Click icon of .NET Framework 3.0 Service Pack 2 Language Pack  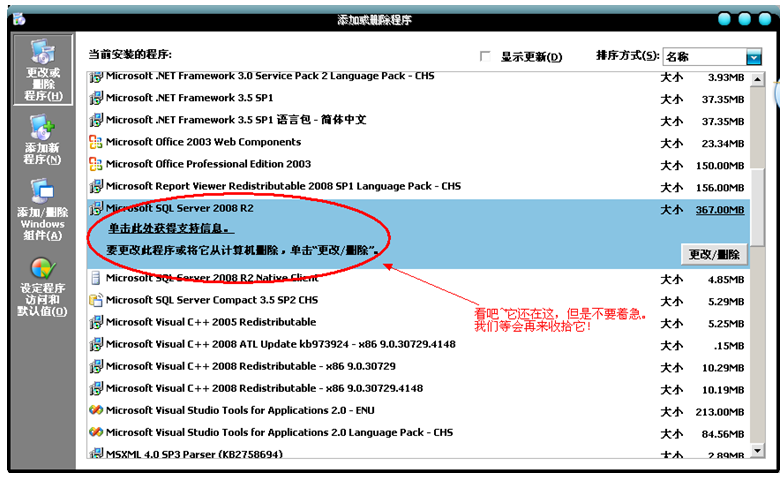(x=96, y=77)
